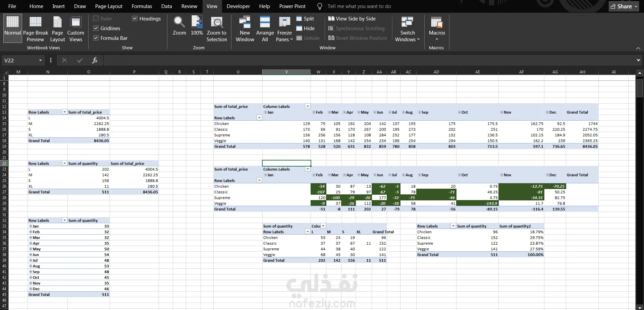Collapse the ribbon with the arrow
The image size is (644, 310).
pos(638,48)
